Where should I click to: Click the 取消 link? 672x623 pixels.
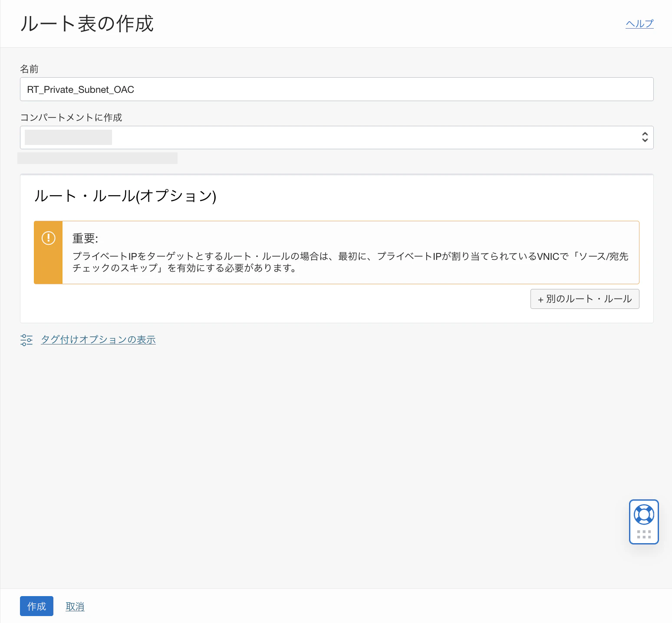coord(75,607)
